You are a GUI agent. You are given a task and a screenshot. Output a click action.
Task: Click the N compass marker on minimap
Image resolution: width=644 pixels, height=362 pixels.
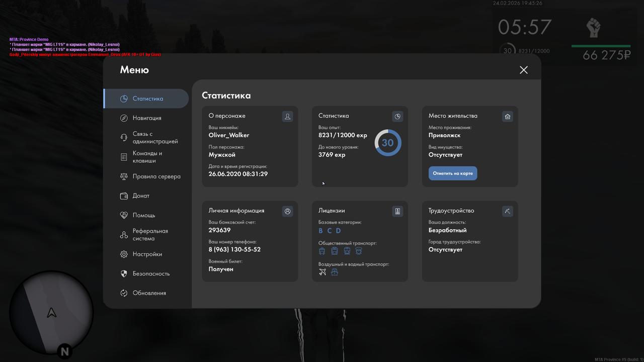(x=64, y=351)
